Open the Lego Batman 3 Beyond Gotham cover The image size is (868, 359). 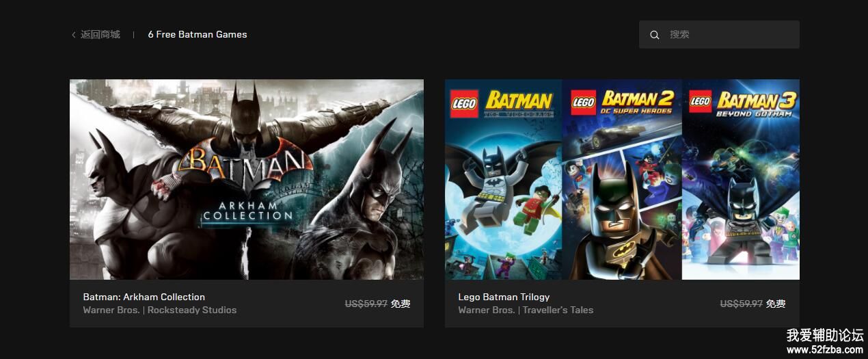[741, 179]
